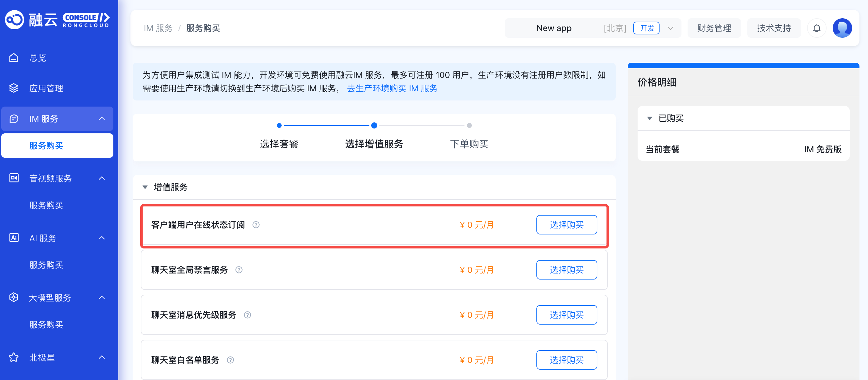Click the 应用管理 layers icon
This screenshot has height=380, width=868.
pos(13,88)
